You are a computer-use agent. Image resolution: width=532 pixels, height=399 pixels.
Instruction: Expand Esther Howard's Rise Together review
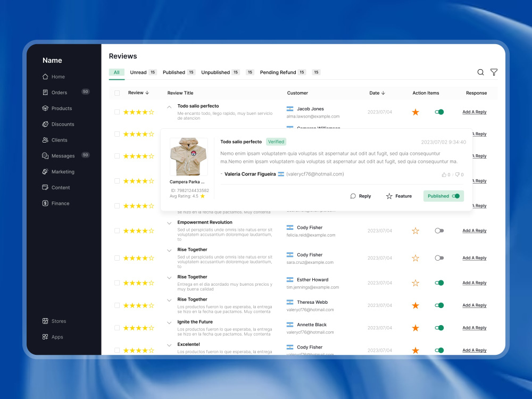[x=169, y=278]
